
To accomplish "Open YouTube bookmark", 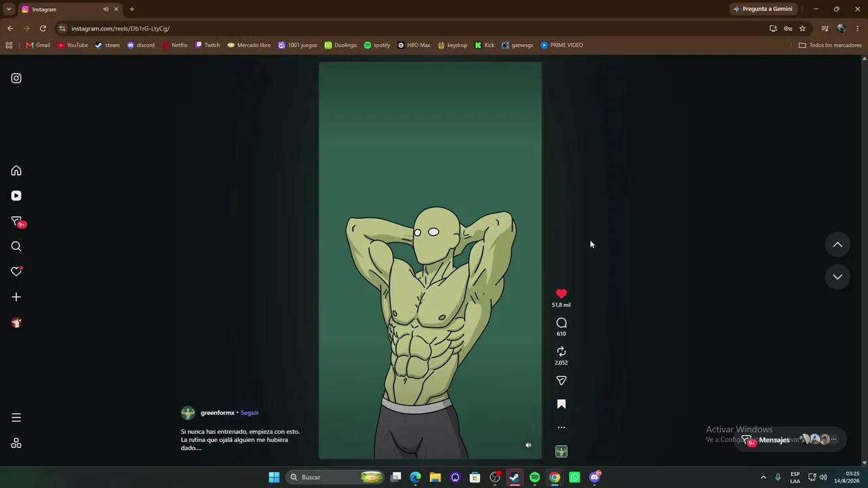I will pos(73,45).
